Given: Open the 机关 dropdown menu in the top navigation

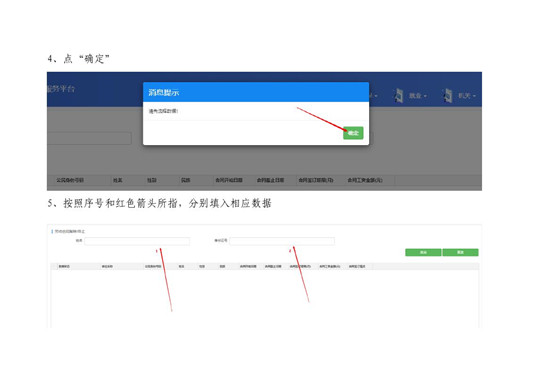Looking at the screenshot, I should (467, 95).
